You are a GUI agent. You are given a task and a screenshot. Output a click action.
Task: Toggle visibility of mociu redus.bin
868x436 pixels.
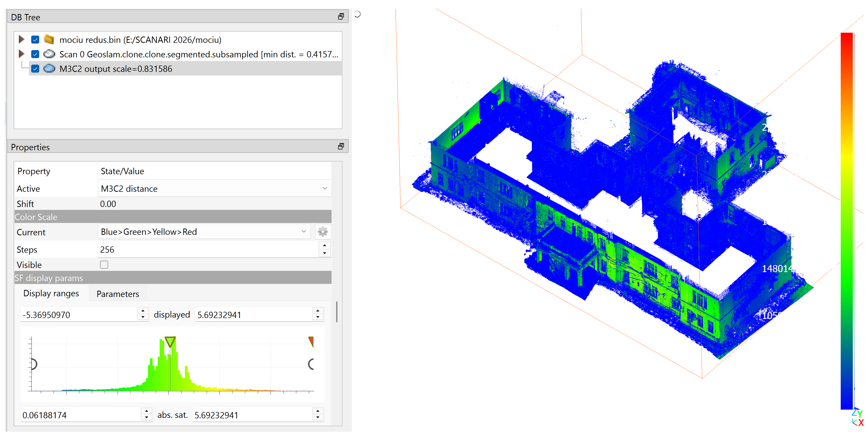click(x=35, y=40)
